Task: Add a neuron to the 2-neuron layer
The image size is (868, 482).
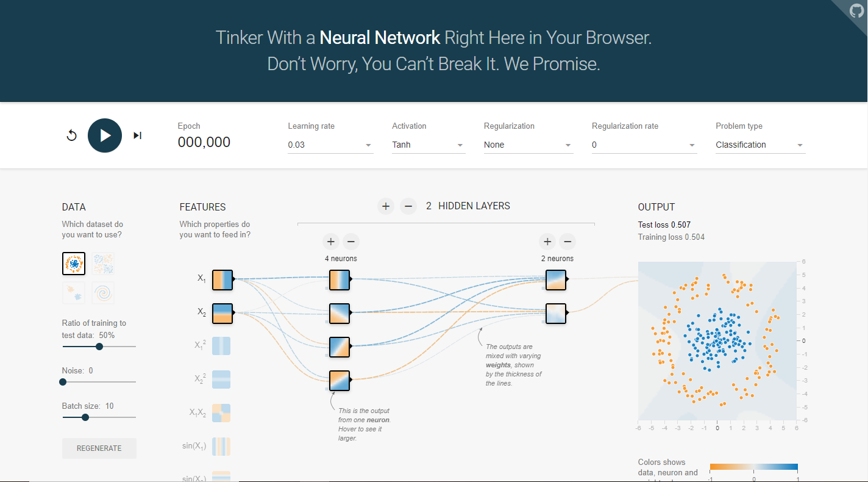Action: click(547, 242)
